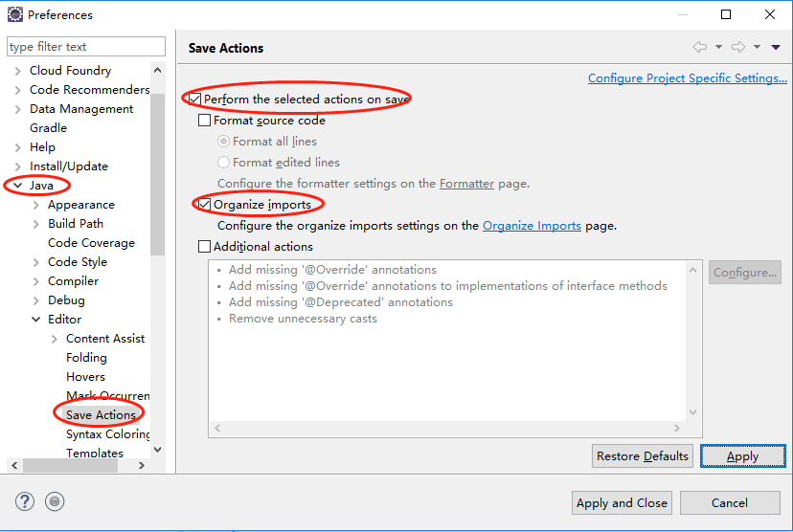Click the Restore Defaults button
Image resolution: width=793 pixels, height=532 pixels.
coord(642,456)
